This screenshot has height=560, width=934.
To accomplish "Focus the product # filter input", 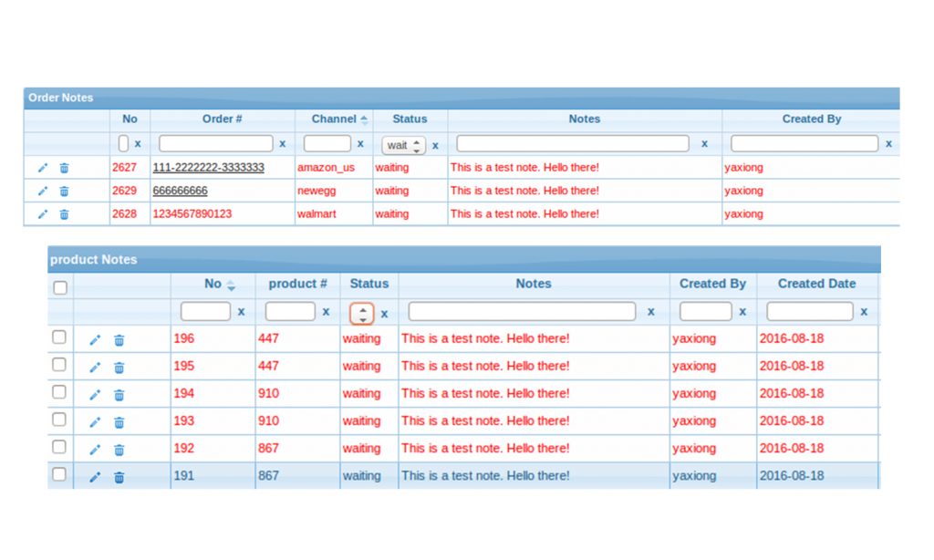I will click(290, 312).
